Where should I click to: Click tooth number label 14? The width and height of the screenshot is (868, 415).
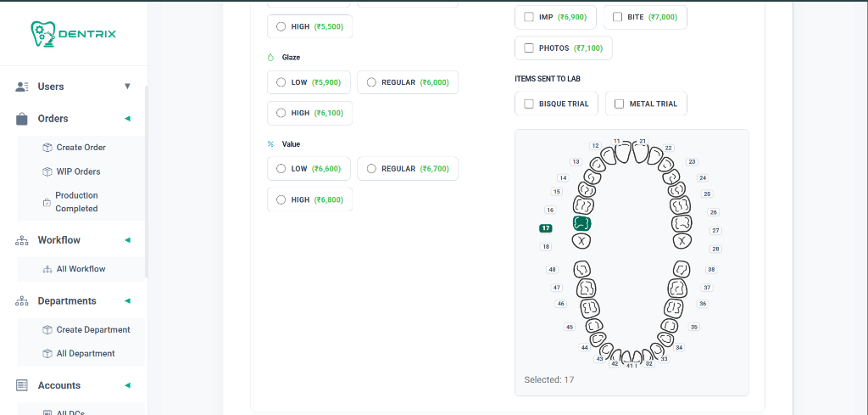pyautogui.click(x=563, y=178)
